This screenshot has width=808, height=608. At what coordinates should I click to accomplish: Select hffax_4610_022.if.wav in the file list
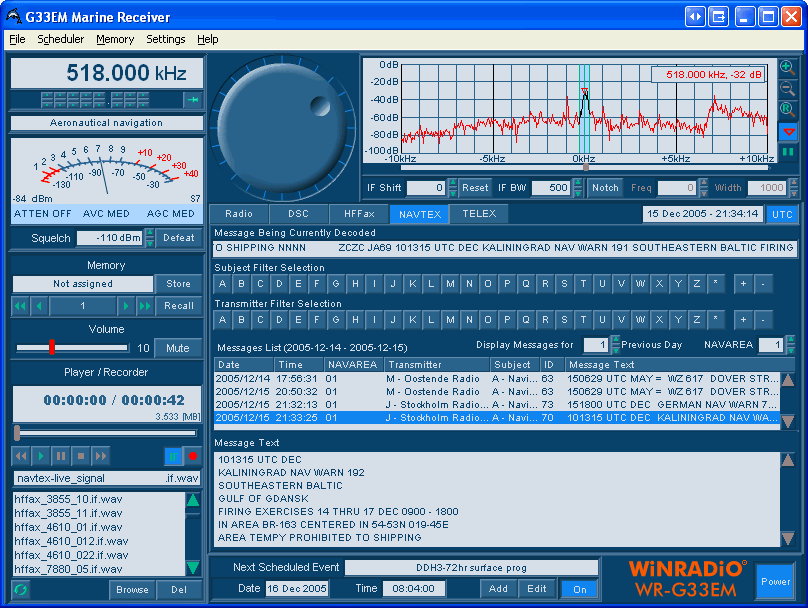click(70, 556)
